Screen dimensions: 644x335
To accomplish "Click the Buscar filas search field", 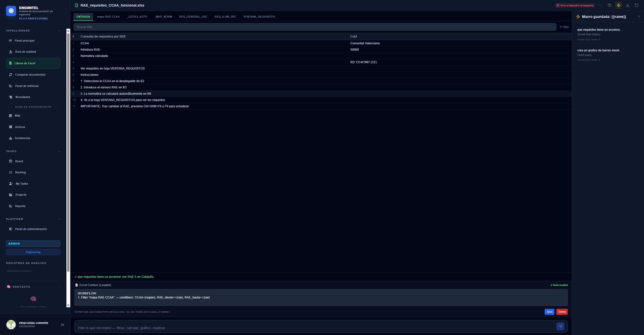I will pos(315,27).
